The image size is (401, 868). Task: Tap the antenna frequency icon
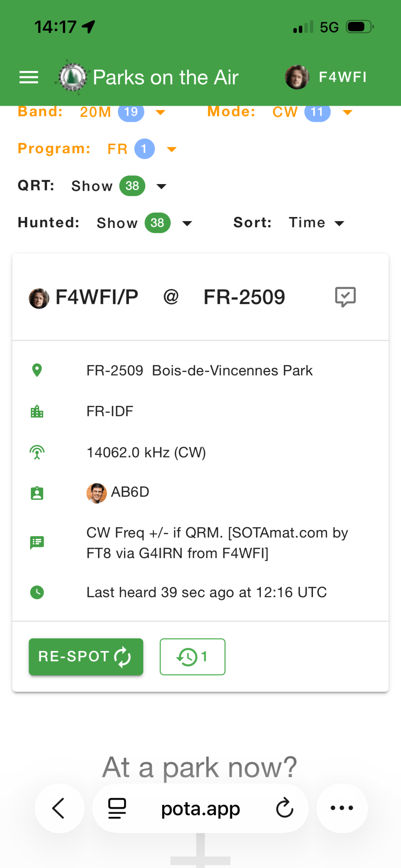(x=37, y=452)
